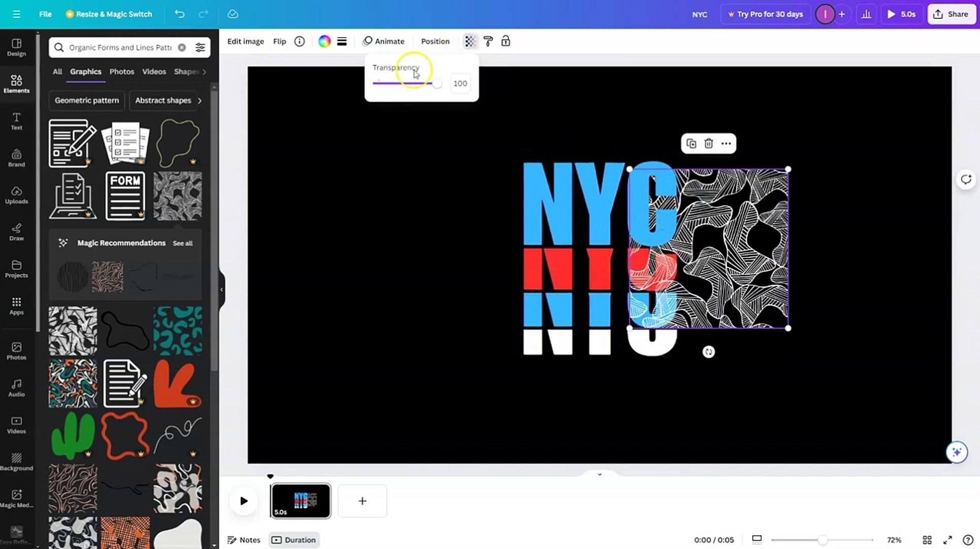Image resolution: width=980 pixels, height=549 pixels.
Task: Duplicate the selection using the copy icon
Action: coord(691,143)
